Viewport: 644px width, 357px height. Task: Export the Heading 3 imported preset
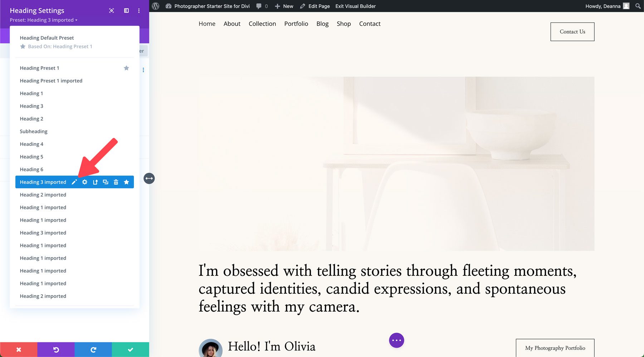click(95, 182)
